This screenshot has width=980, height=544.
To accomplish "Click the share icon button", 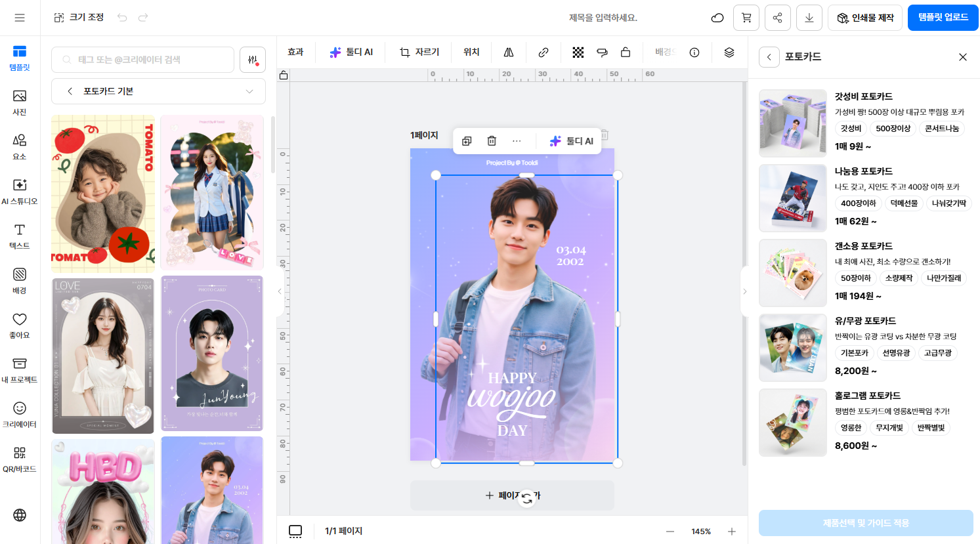I will click(x=778, y=18).
